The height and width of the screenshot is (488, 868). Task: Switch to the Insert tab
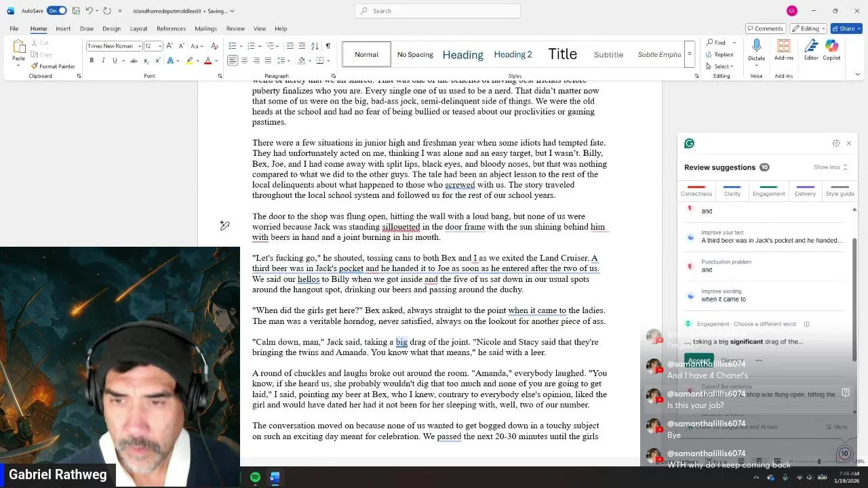[63, 28]
